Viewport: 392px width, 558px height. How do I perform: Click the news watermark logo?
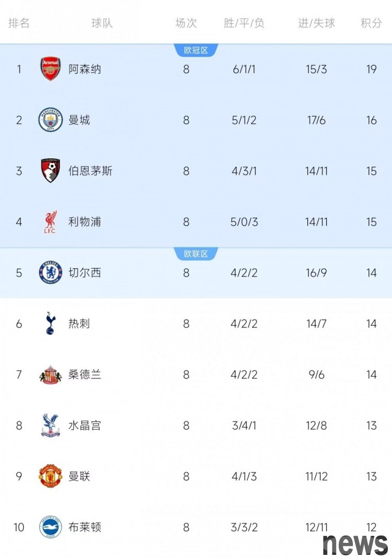pos(355,544)
